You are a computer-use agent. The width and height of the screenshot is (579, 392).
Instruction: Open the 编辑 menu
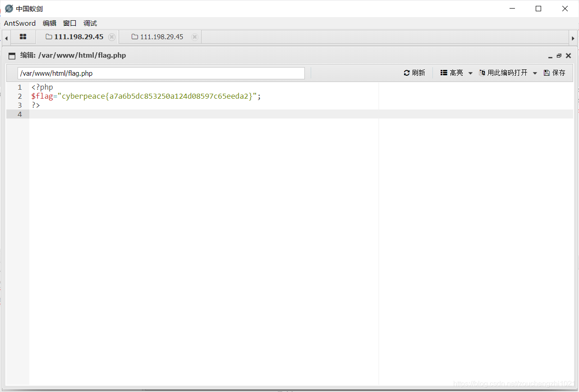(50, 23)
